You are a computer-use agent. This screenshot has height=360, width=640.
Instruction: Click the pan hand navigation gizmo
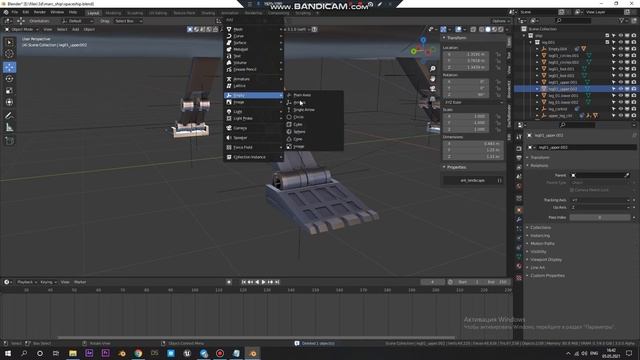pyautogui.click(x=433, y=79)
